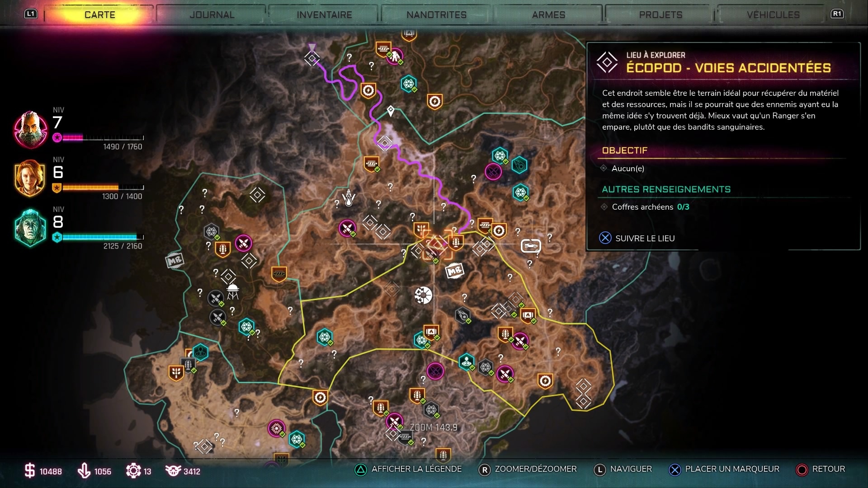Viewport: 868px width, 488px height.
Task: Go to the PROJETS tab
Action: [660, 14]
